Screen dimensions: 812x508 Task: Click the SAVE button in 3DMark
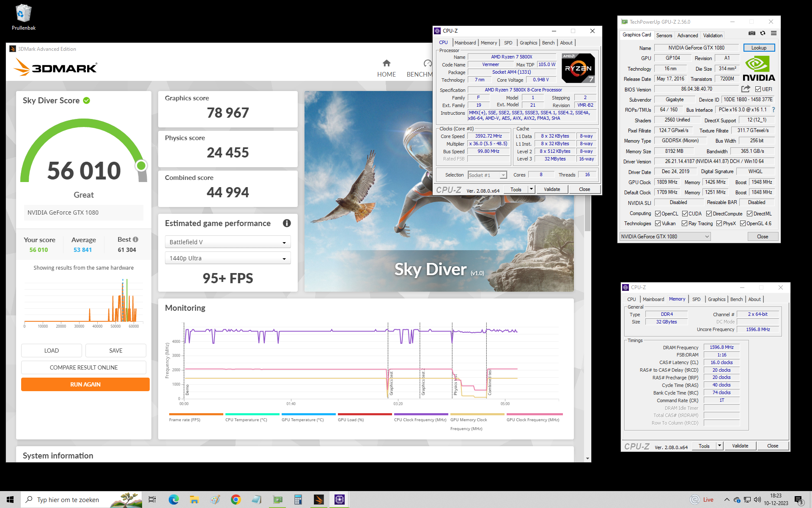click(x=116, y=351)
